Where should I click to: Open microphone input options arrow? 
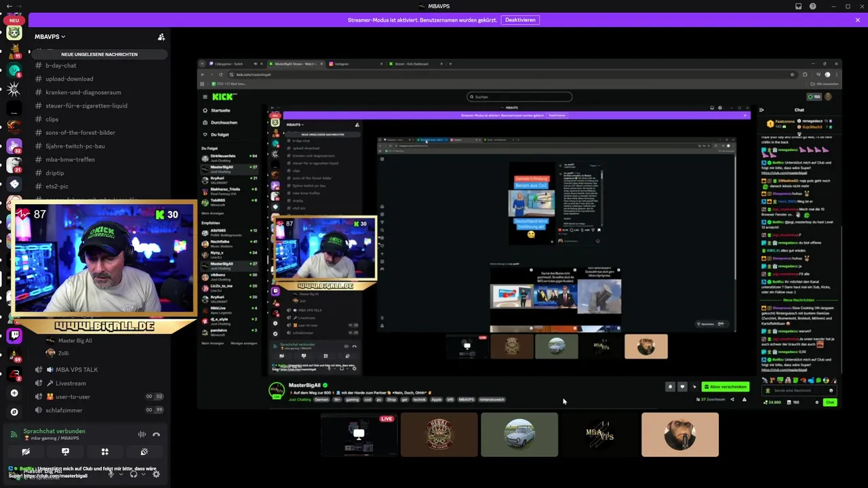tap(121, 474)
